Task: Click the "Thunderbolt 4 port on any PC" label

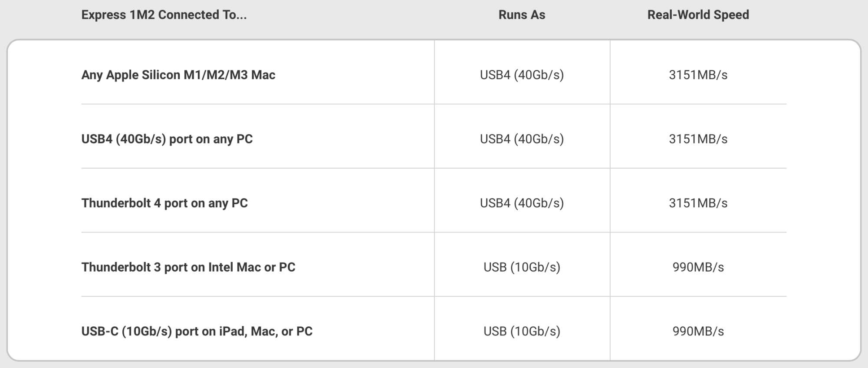Action: (x=164, y=203)
